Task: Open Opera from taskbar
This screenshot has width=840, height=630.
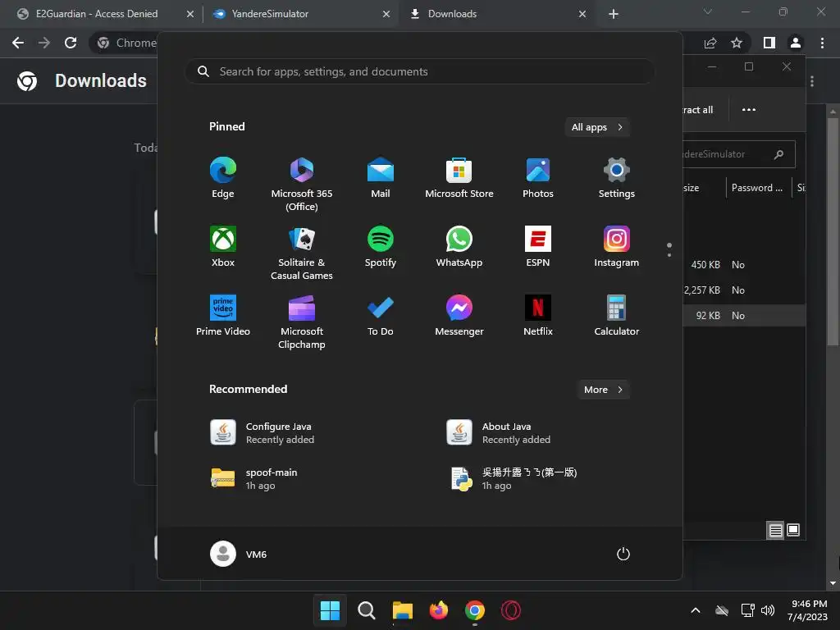Action: [x=510, y=610]
